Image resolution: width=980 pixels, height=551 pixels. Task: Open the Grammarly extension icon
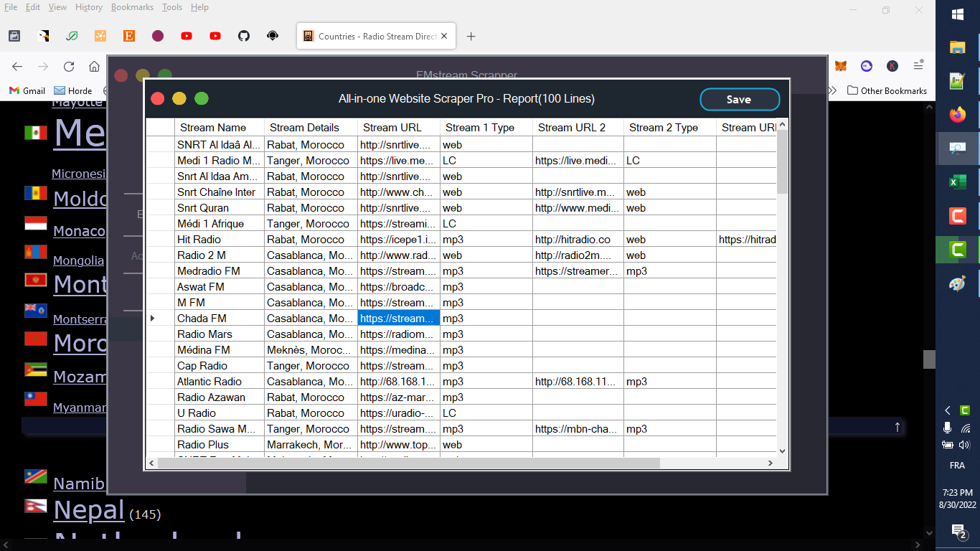tap(72, 36)
